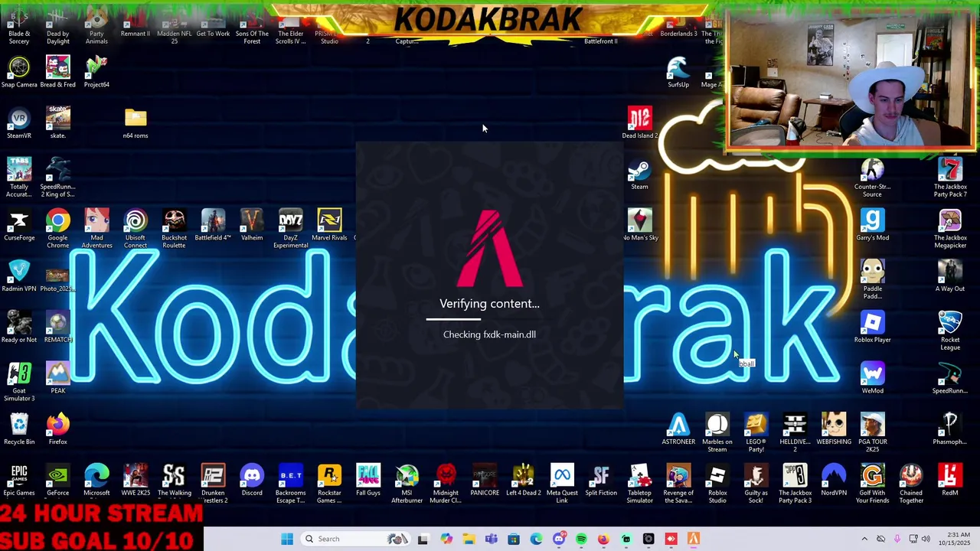The width and height of the screenshot is (980, 551).
Task: Switch to Spotify on the taskbar
Action: click(581, 539)
